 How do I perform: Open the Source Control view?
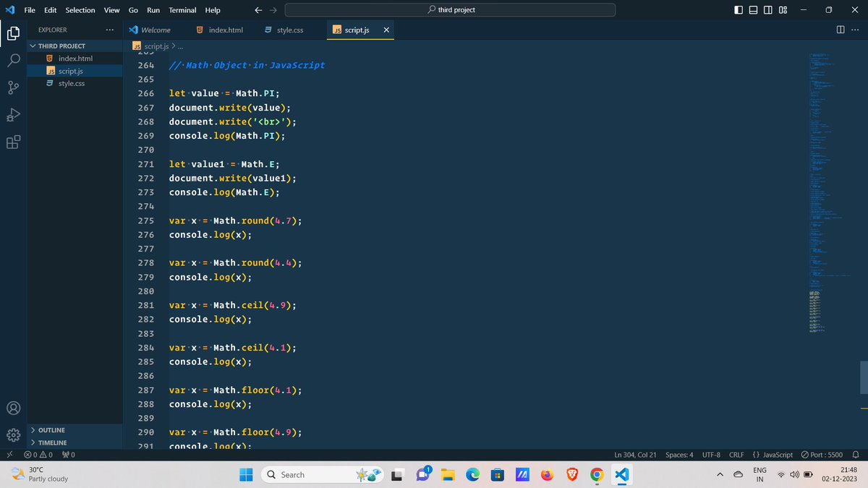pyautogui.click(x=13, y=88)
